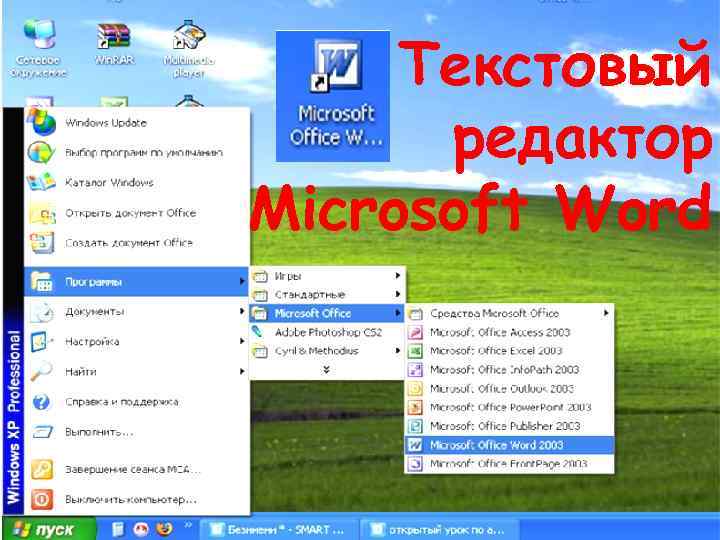Open WinRAR desktop shortcut

coord(113,44)
